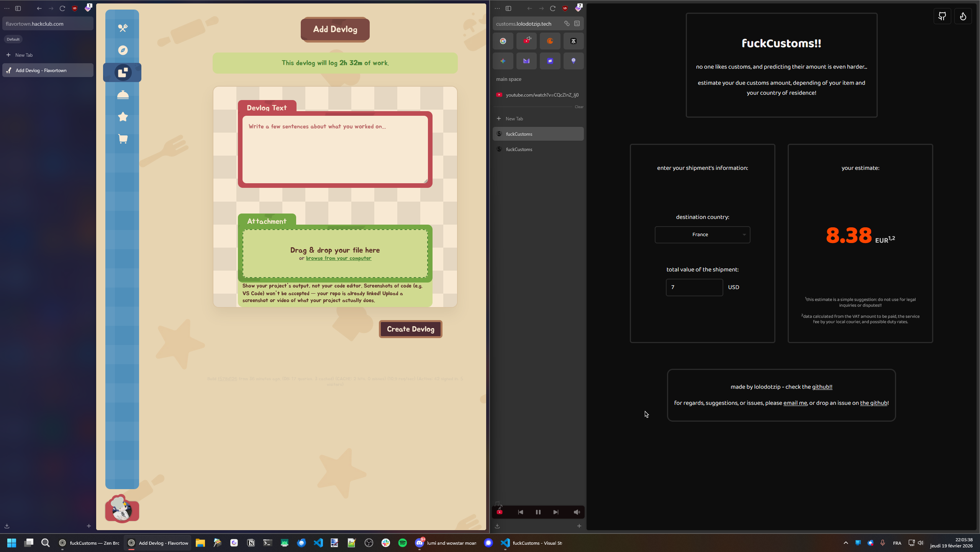Screen dimensions: 980x552
Task: Open the serving cloche sidebar icon
Action: tap(123, 95)
